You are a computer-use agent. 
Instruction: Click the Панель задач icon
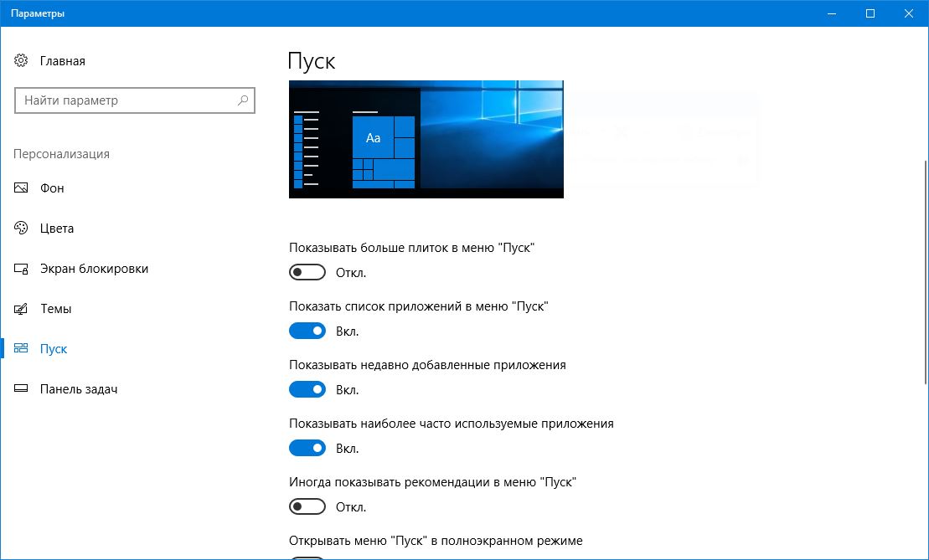(x=21, y=389)
